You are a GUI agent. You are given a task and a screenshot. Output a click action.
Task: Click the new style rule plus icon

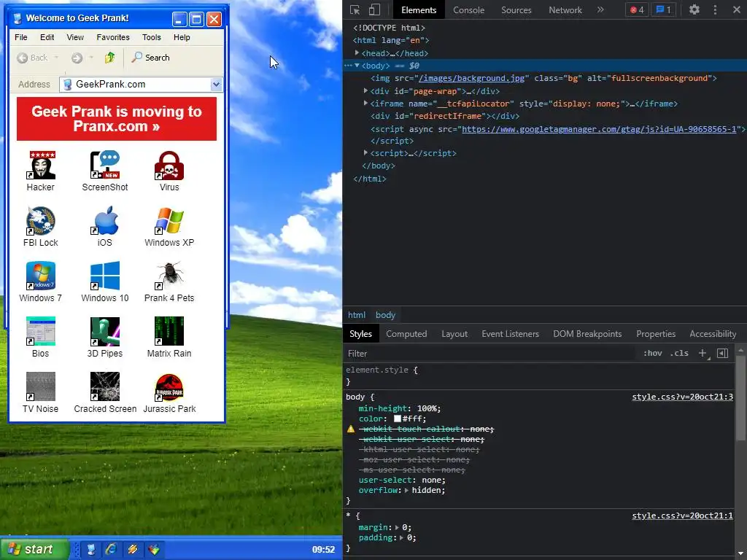pyautogui.click(x=703, y=354)
